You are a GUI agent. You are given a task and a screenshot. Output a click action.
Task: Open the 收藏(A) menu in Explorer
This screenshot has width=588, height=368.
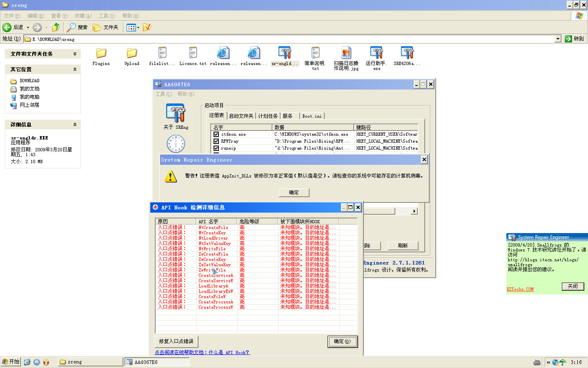tap(83, 16)
